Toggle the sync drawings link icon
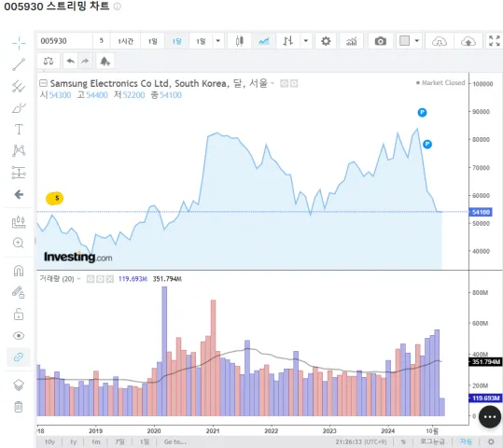The height and width of the screenshot is (448, 503). (19, 357)
